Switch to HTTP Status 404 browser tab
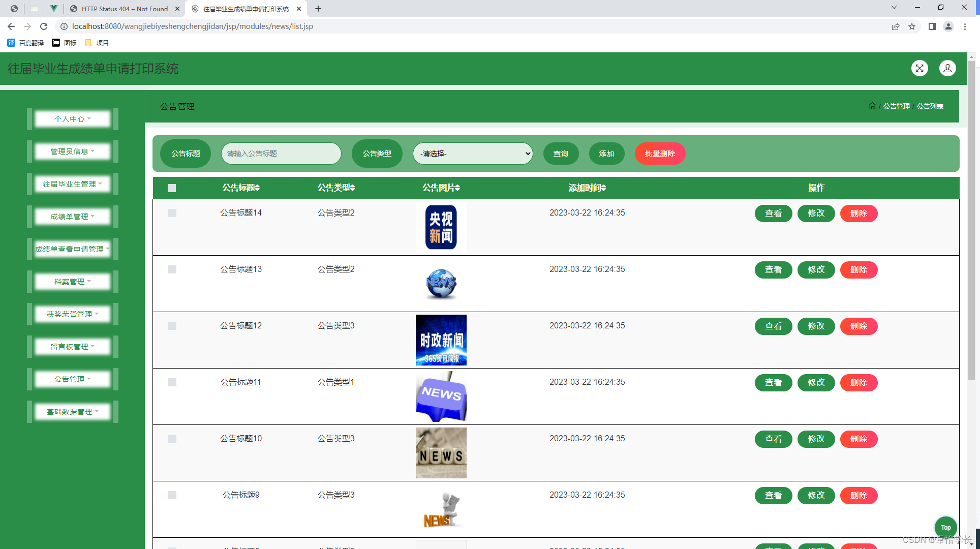 pos(125,9)
